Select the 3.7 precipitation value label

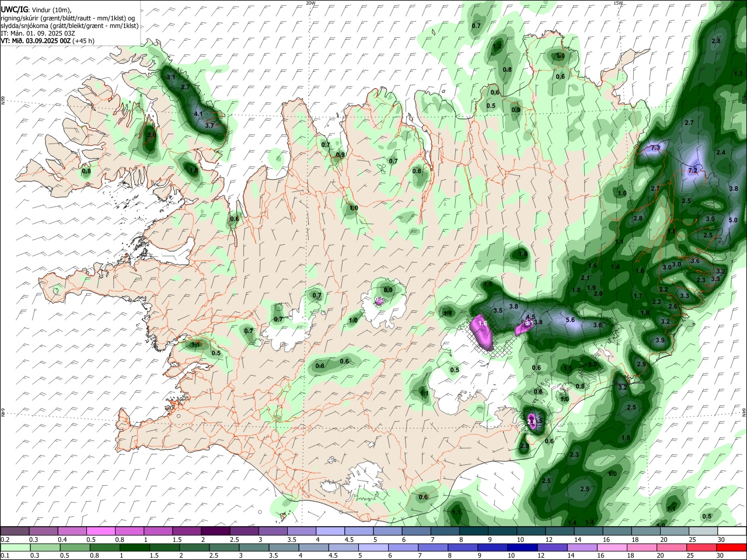point(210,125)
